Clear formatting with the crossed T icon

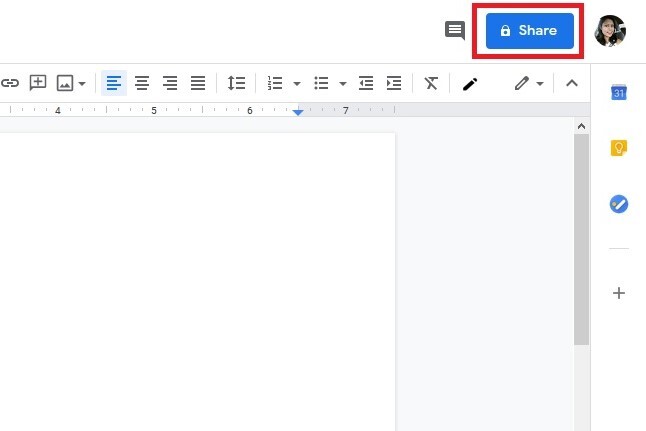pos(431,83)
